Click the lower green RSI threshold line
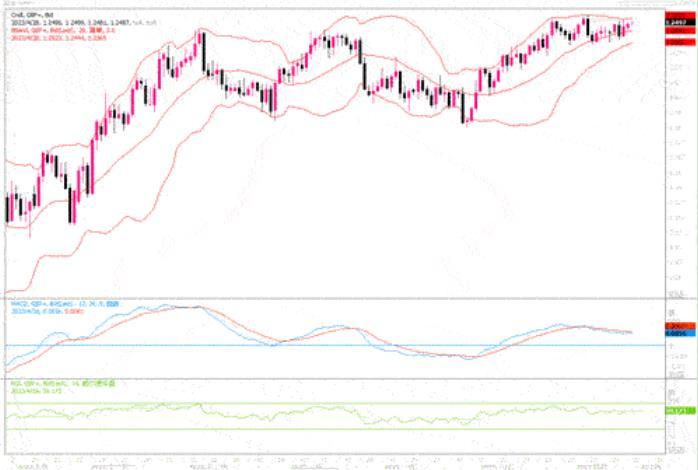This screenshot has height=470, width=698. (335, 429)
